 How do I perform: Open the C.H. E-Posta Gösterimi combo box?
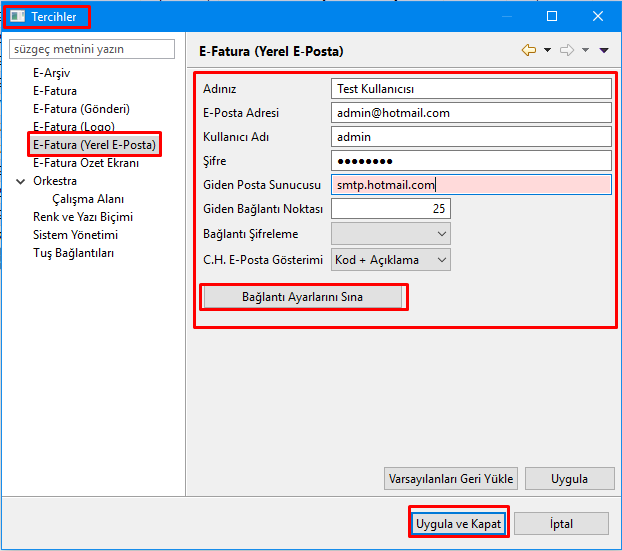(390, 260)
